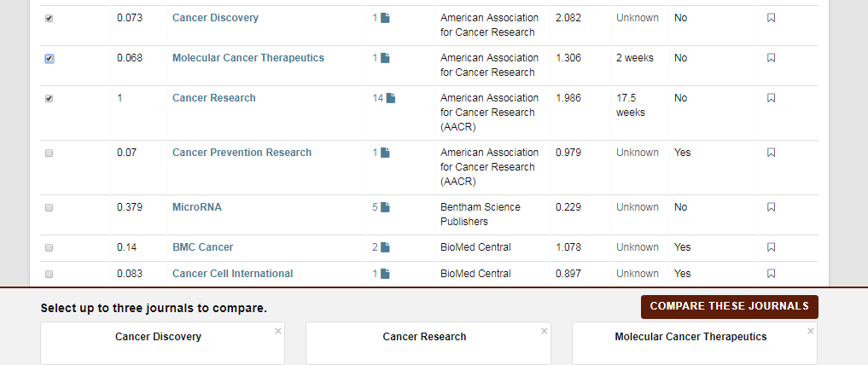Open the 14 articles document icon for Cancer Research
The height and width of the screenshot is (365, 868).
(x=390, y=98)
